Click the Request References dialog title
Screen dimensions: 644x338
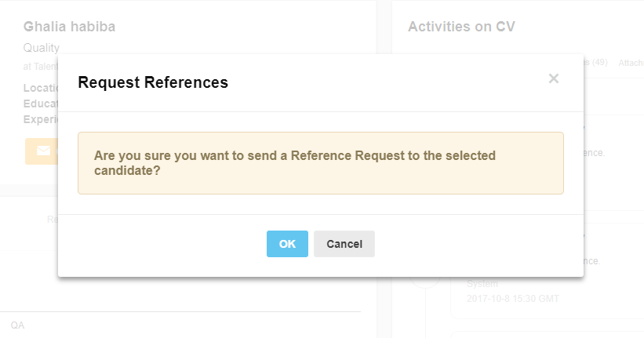153,82
